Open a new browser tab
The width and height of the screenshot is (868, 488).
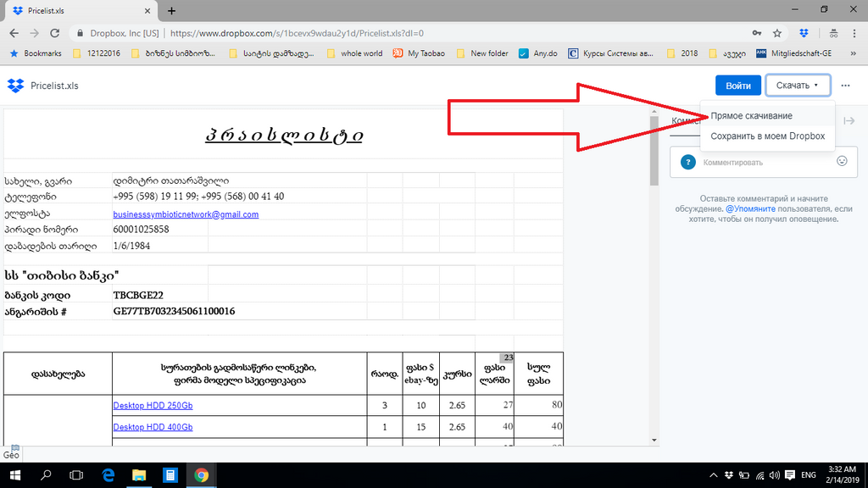(x=171, y=10)
